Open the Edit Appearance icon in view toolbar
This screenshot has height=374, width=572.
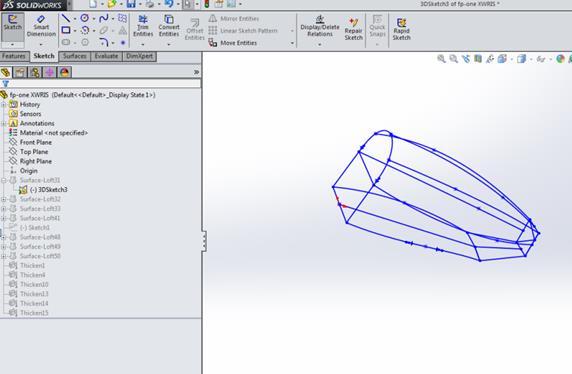pos(560,58)
